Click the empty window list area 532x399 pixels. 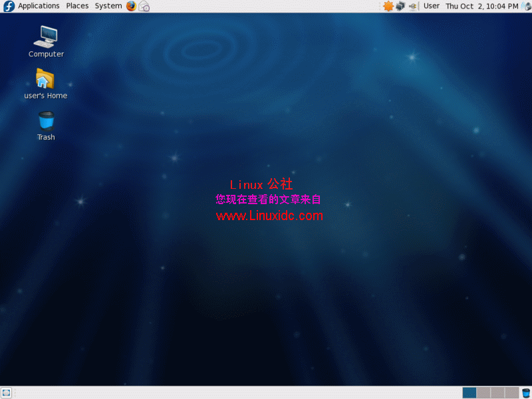coord(233,391)
